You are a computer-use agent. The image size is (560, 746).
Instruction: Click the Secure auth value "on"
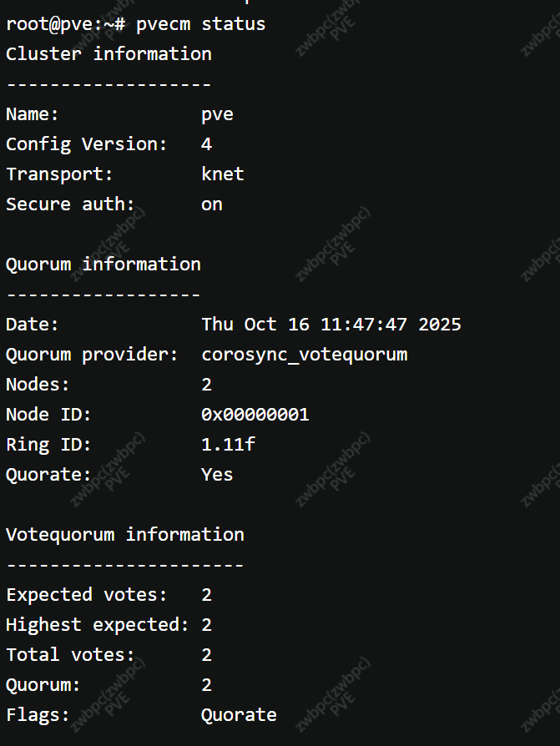[x=212, y=204]
